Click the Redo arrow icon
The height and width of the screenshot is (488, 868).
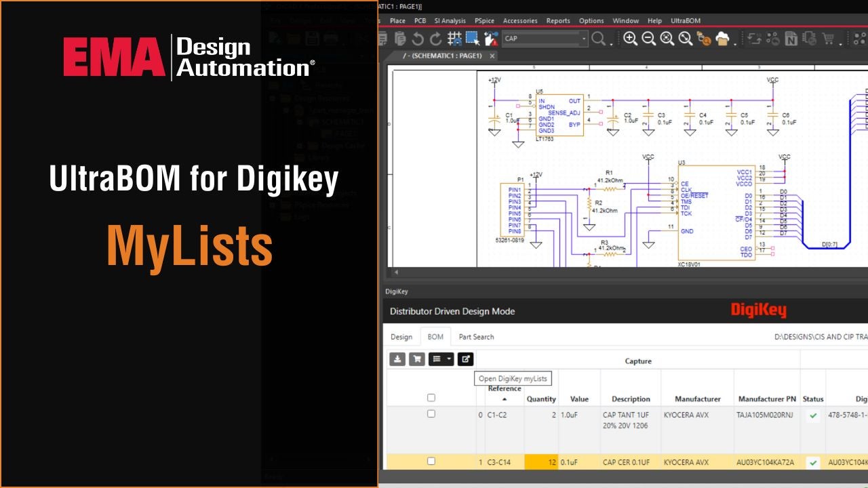pyautogui.click(x=436, y=39)
